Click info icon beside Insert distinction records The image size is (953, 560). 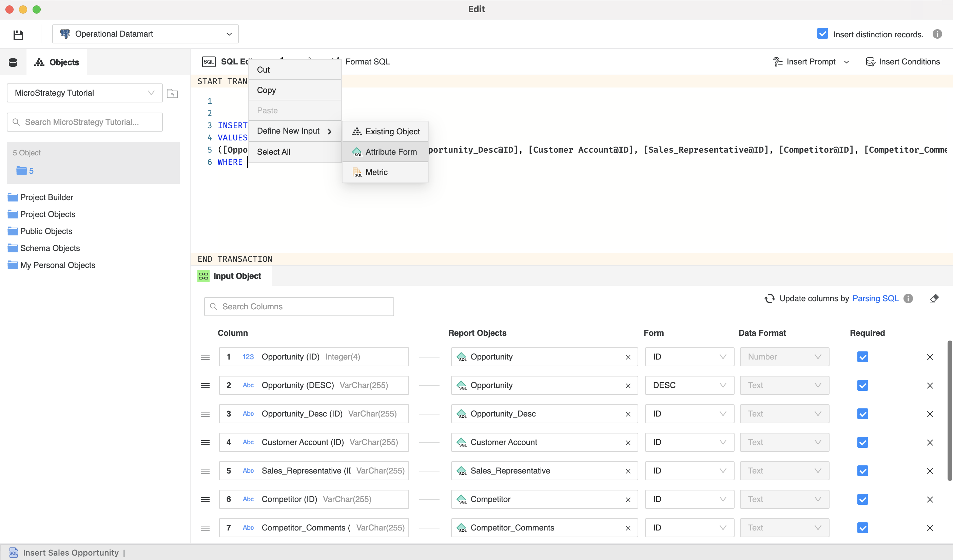937,34
